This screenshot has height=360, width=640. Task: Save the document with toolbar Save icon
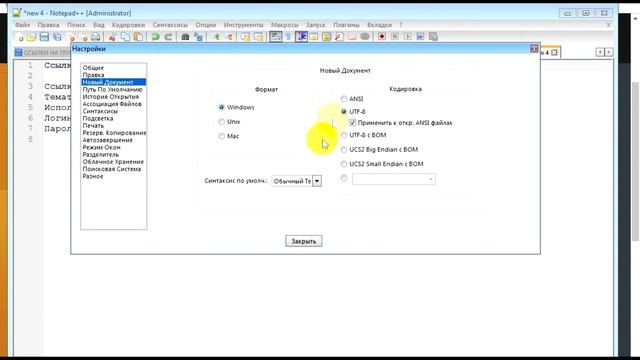(44, 37)
